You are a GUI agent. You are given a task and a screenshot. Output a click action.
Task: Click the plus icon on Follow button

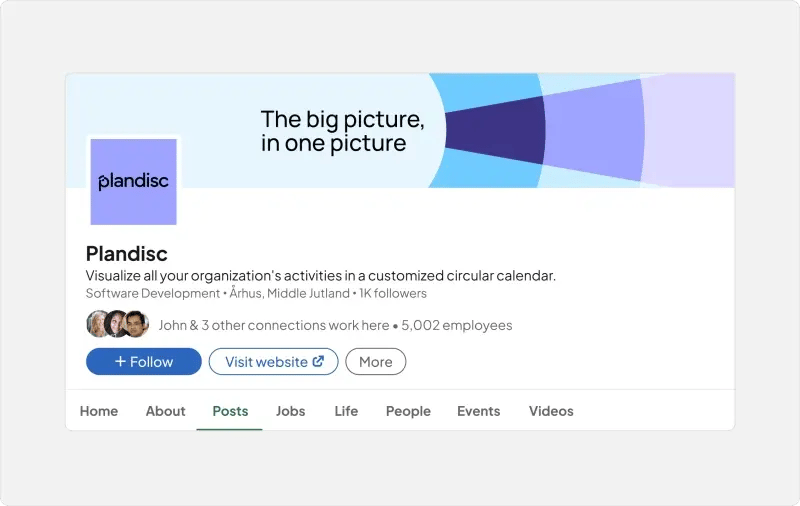pyautogui.click(x=120, y=362)
